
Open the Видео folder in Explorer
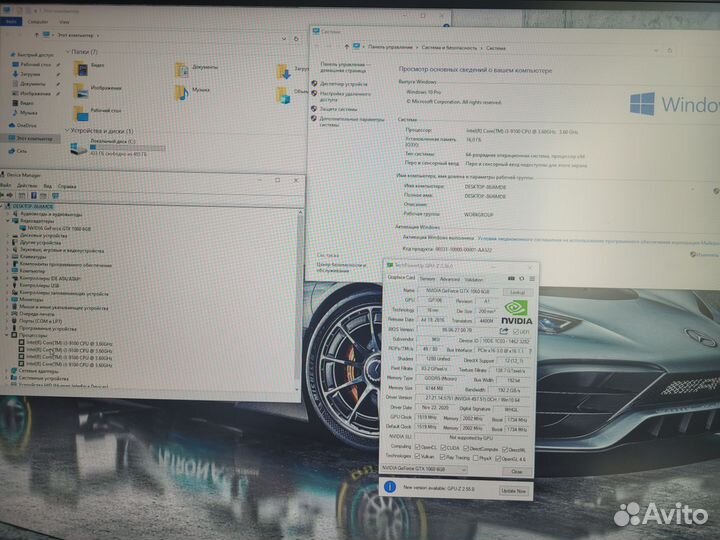[x=82, y=69]
